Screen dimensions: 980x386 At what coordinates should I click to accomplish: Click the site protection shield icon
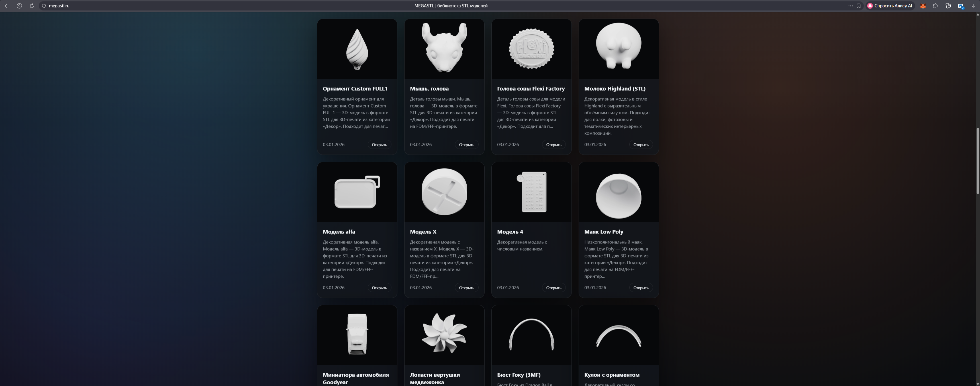[44, 6]
